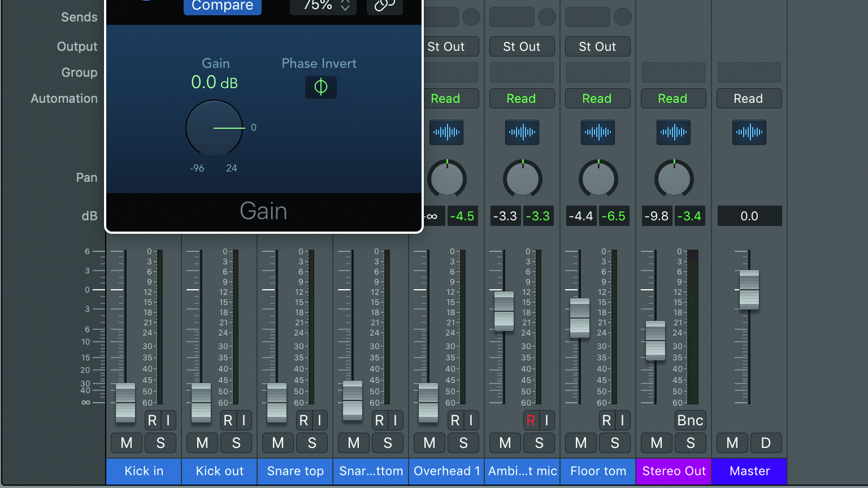Open the Master channel waveform icon

pyautogui.click(x=749, y=132)
